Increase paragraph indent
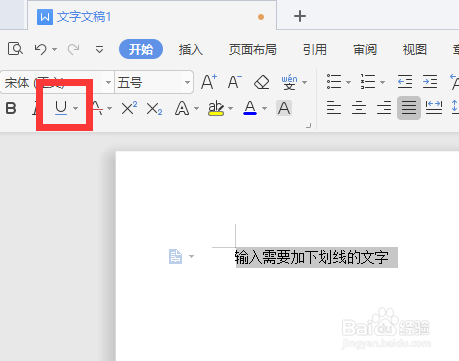Image resolution: width=459 pixels, height=361 pixels. [430, 82]
